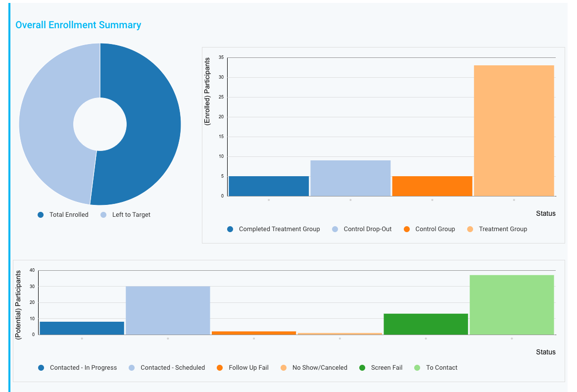Toggle the Completed Treatment Group legend item
The width and height of the screenshot is (577, 392).
(279, 229)
